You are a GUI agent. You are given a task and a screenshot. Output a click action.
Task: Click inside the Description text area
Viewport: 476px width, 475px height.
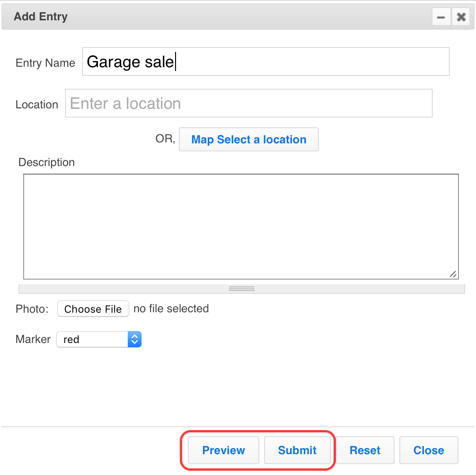241,226
